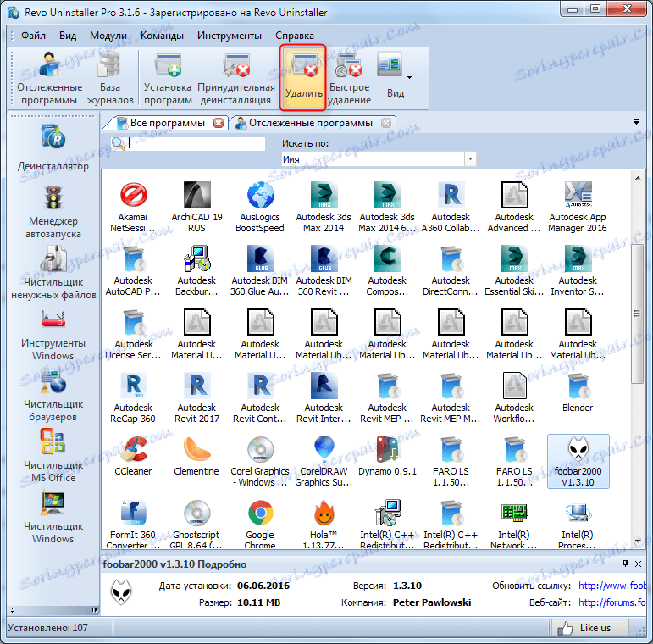Select Clementine program
Image resolution: width=653 pixels, height=644 pixels.
[x=196, y=456]
